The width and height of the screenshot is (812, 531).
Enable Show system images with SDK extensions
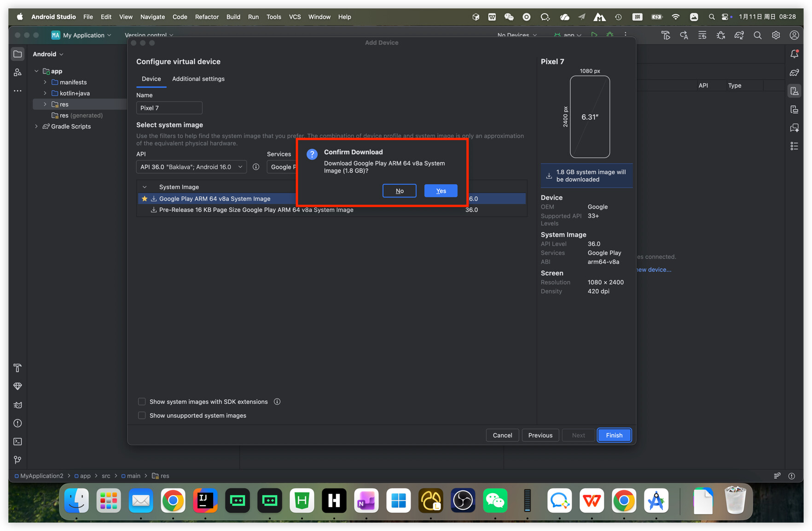pyautogui.click(x=142, y=402)
